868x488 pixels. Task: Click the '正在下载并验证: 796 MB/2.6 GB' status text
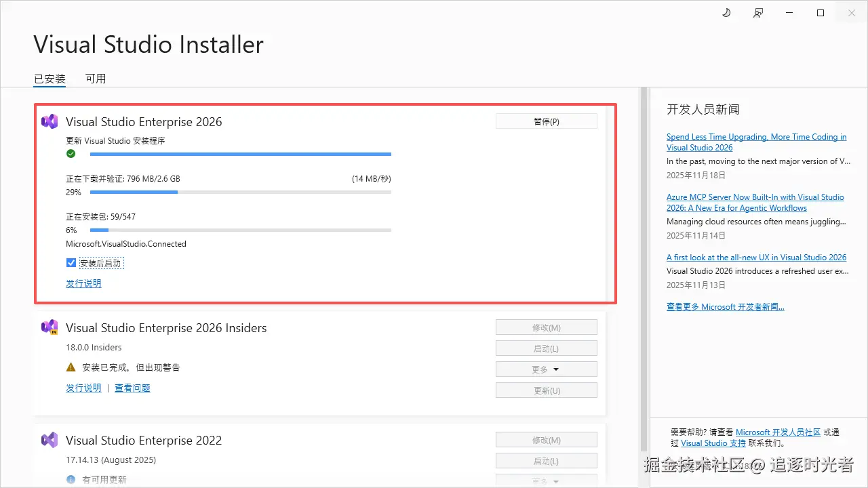click(x=123, y=179)
